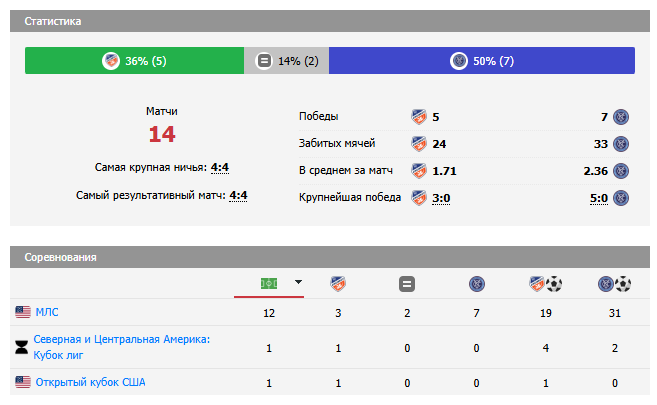Click the orange team logo beside Победы

pyautogui.click(x=419, y=116)
